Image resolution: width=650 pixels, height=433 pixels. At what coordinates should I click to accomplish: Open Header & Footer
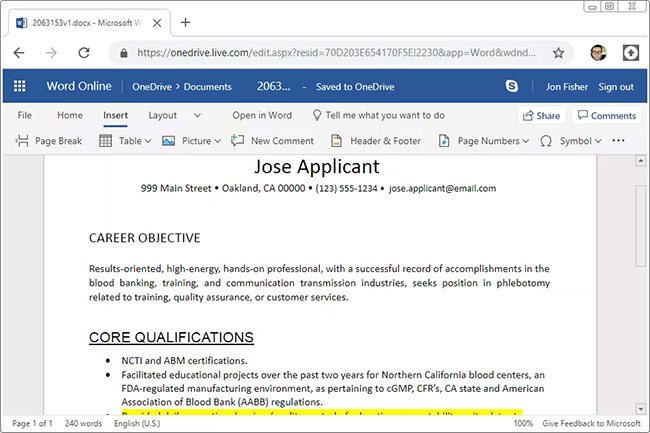(376, 141)
